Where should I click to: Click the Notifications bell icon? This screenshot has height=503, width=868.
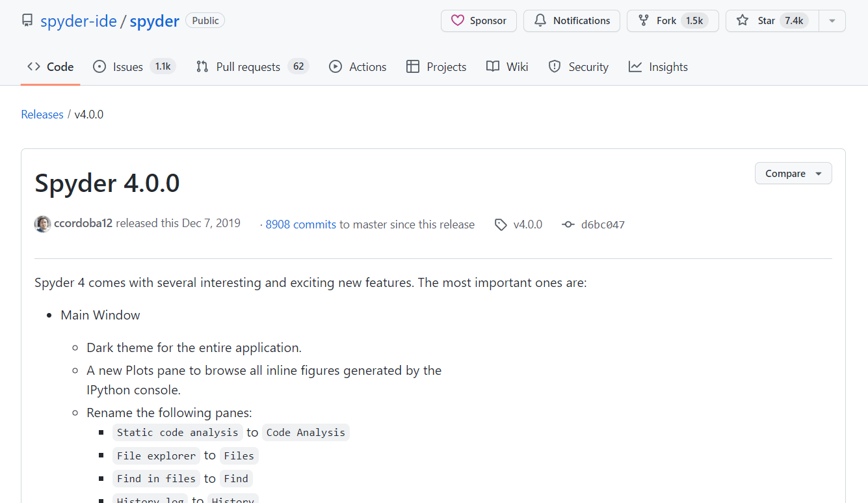point(540,21)
